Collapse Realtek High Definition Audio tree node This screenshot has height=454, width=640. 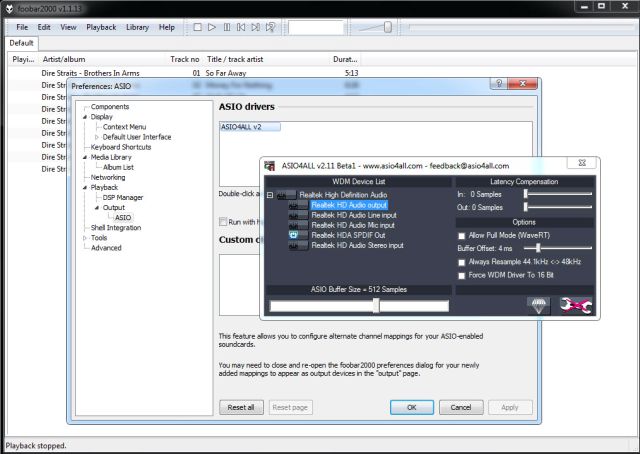click(x=270, y=195)
